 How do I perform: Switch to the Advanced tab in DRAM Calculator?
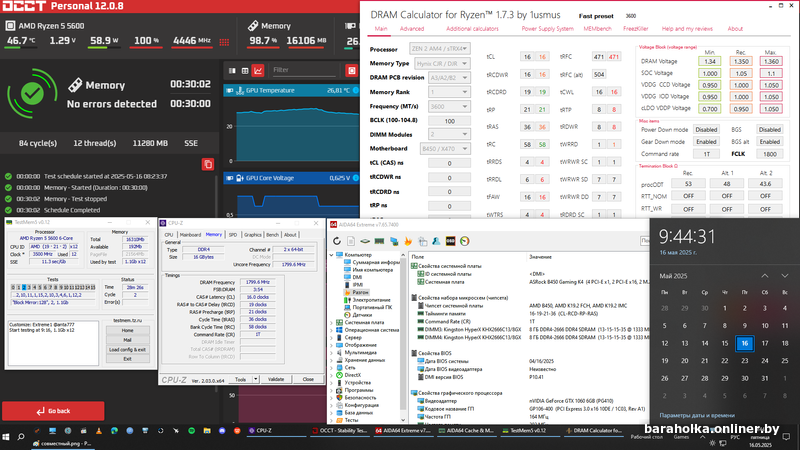pyautogui.click(x=412, y=29)
